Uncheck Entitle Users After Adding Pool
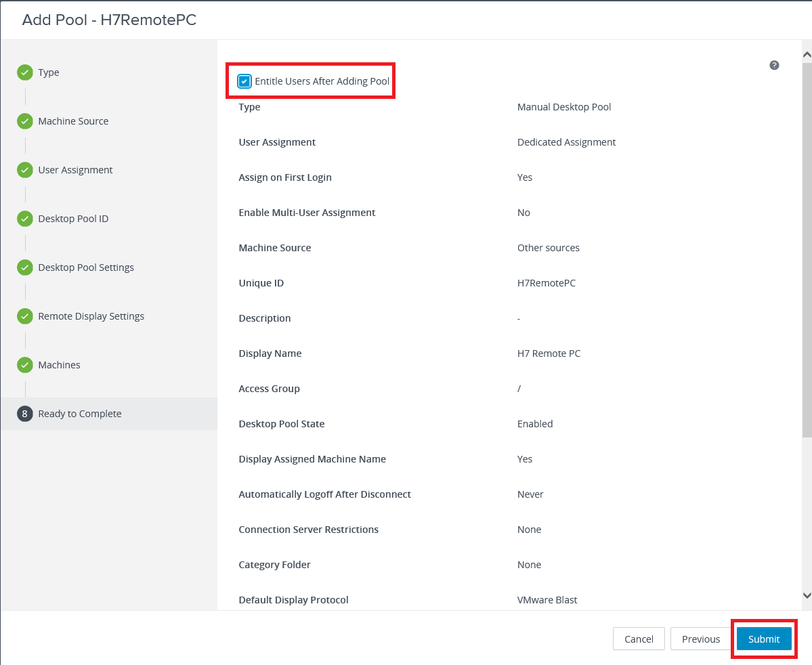Viewport: 812px width, 665px height. tap(244, 82)
